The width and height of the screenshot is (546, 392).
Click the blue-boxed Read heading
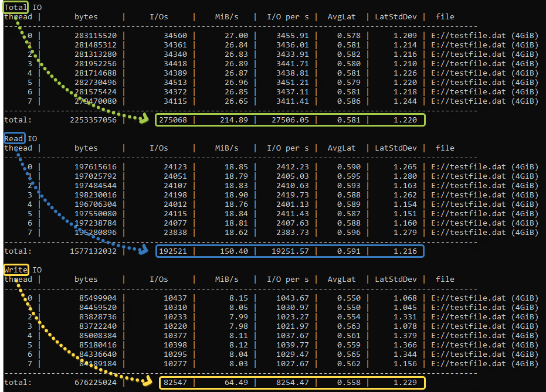pyautogui.click(x=14, y=138)
